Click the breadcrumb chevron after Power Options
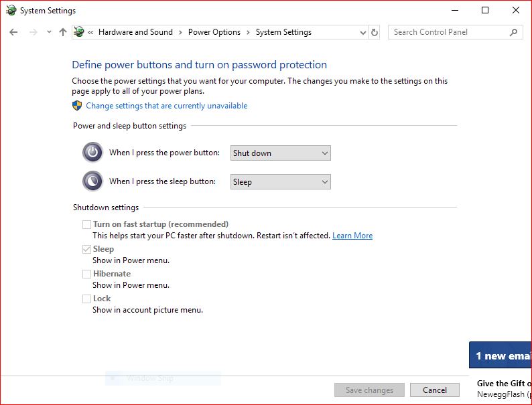The image size is (532, 405). pos(248,33)
